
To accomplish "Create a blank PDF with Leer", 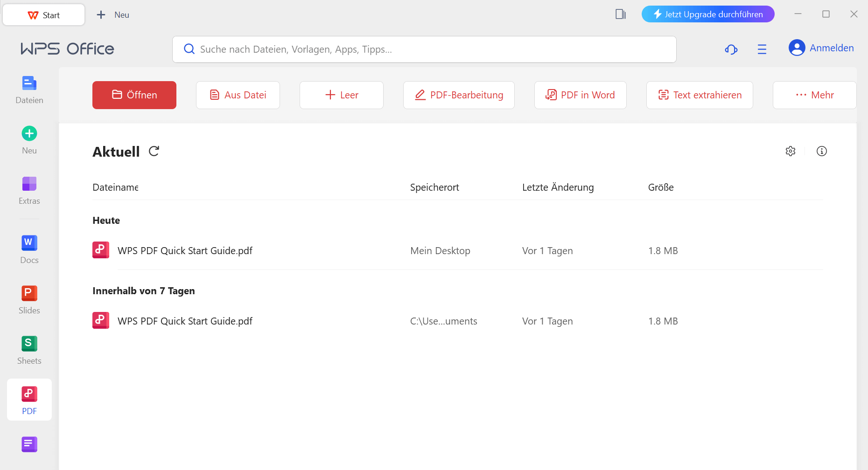I will pos(342,95).
